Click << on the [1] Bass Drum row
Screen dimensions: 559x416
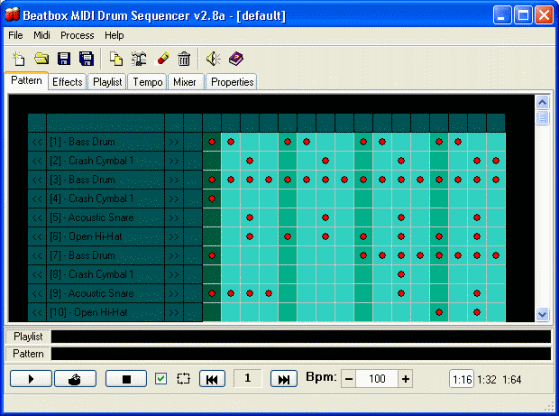pos(37,142)
